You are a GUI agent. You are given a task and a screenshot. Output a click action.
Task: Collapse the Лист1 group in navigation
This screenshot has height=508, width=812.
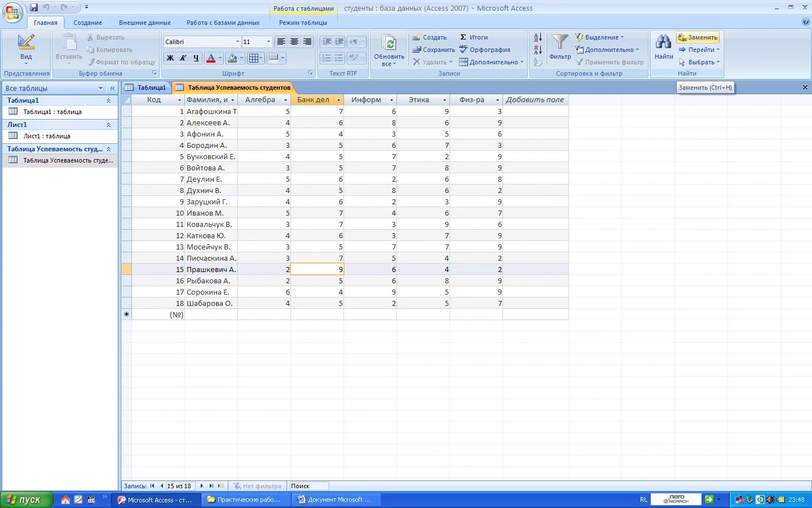pyautogui.click(x=108, y=125)
